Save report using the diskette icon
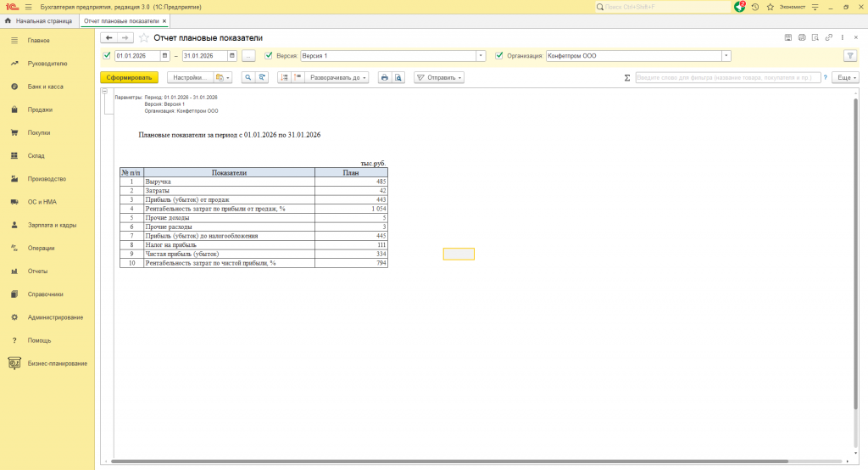 pyautogui.click(x=788, y=37)
